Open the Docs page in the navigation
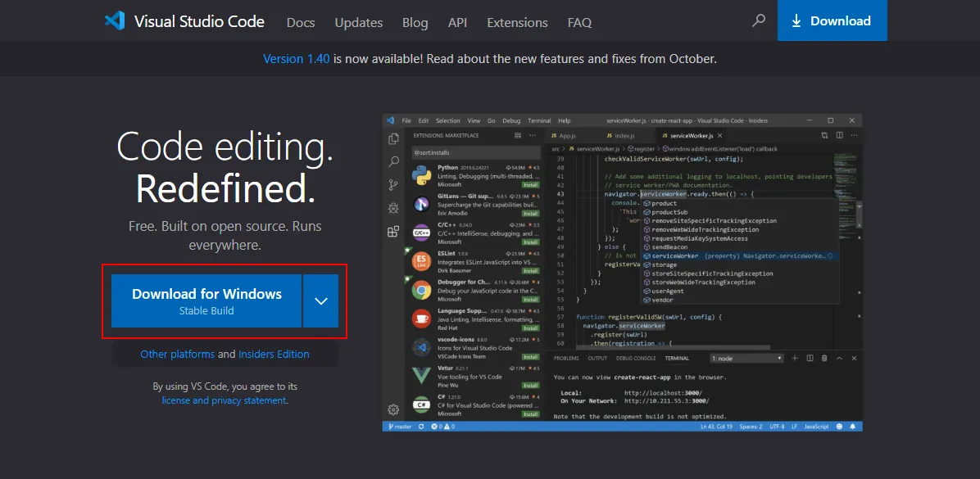This screenshot has height=479, width=980. [301, 22]
